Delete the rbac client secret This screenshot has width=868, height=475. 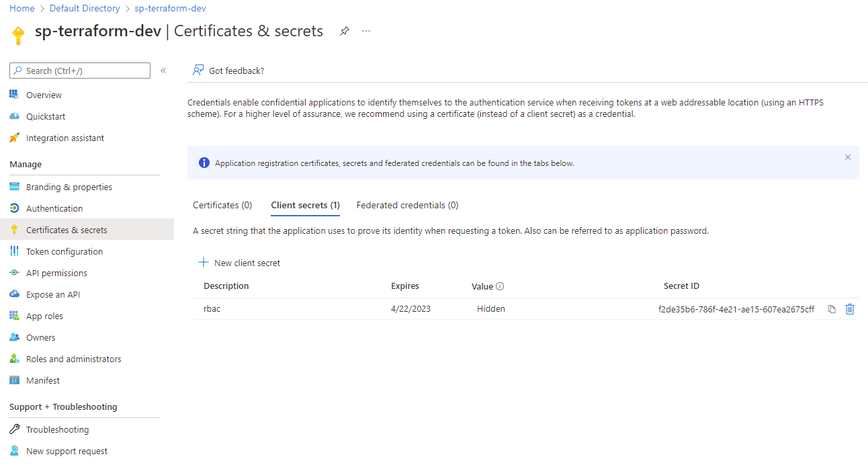click(x=850, y=309)
